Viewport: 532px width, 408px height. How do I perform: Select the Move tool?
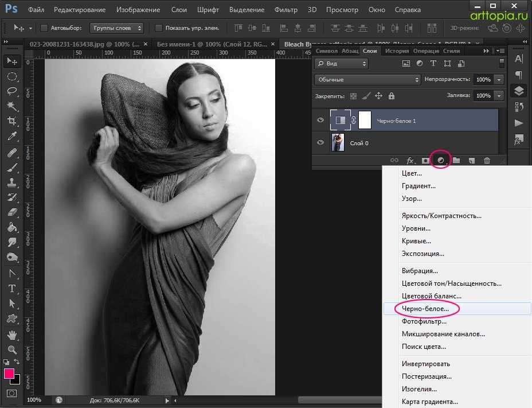pos(12,61)
